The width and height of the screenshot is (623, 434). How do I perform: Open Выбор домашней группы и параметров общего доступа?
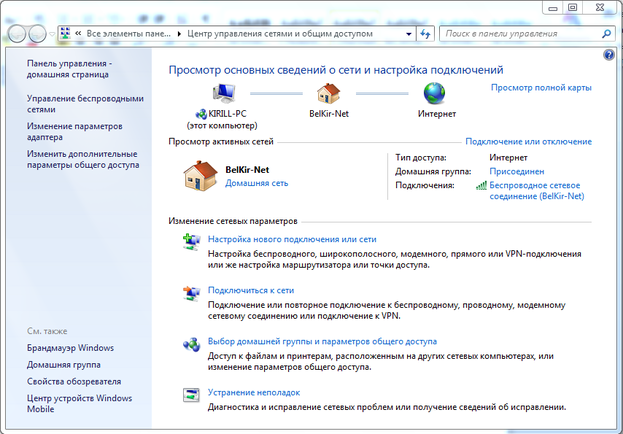point(322,341)
